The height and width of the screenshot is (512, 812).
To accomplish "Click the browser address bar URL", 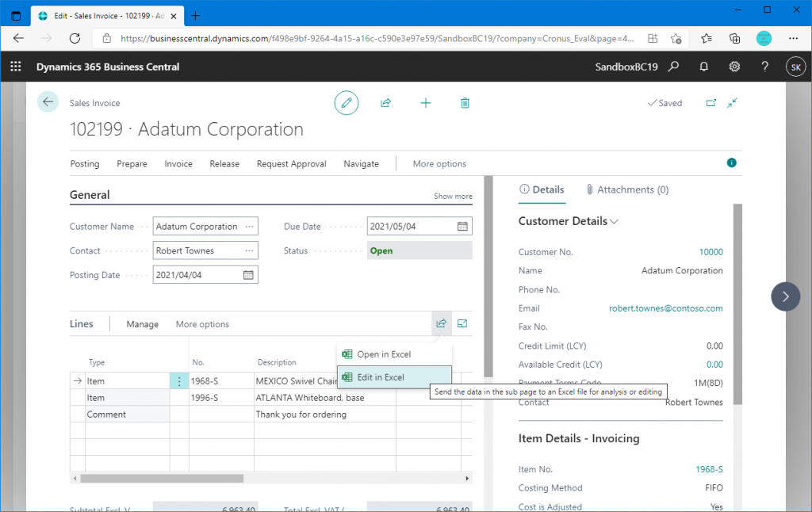I will point(377,38).
